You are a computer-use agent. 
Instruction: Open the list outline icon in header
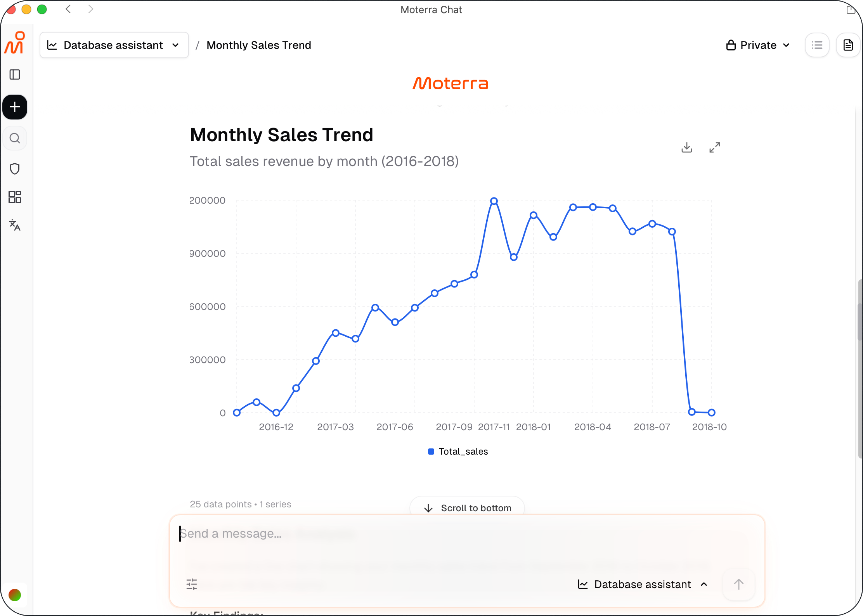pyautogui.click(x=817, y=45)
